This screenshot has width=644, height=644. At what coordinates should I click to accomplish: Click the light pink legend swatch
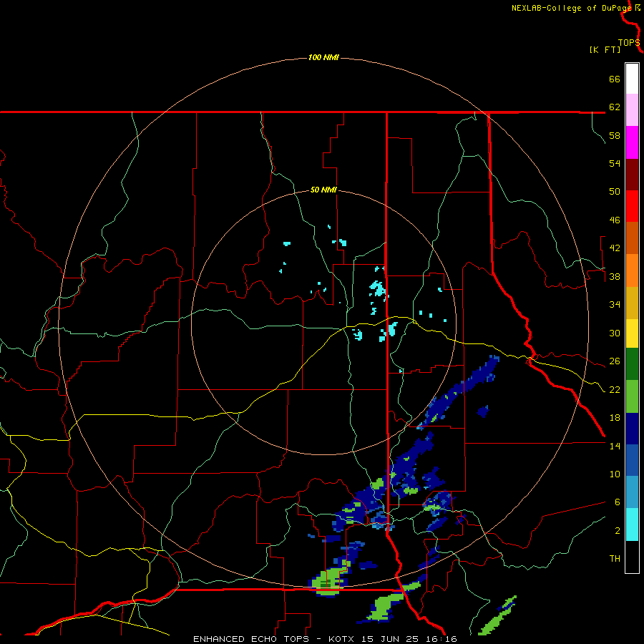coord(632,109)
